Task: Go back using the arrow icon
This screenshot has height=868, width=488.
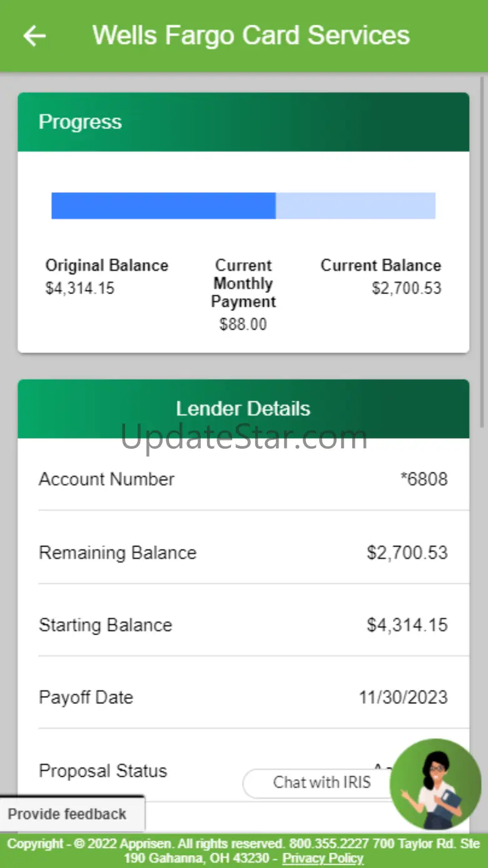Action: 34,36
